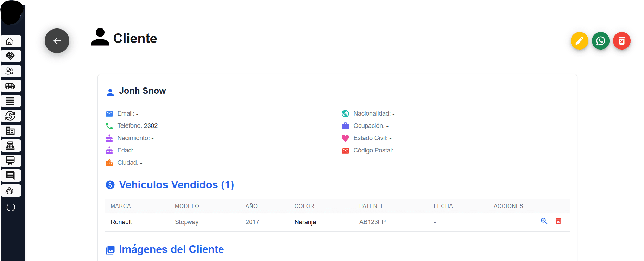Edit client with the yellow pencil button
Screen dimensions: 644x261
point(579,41)
